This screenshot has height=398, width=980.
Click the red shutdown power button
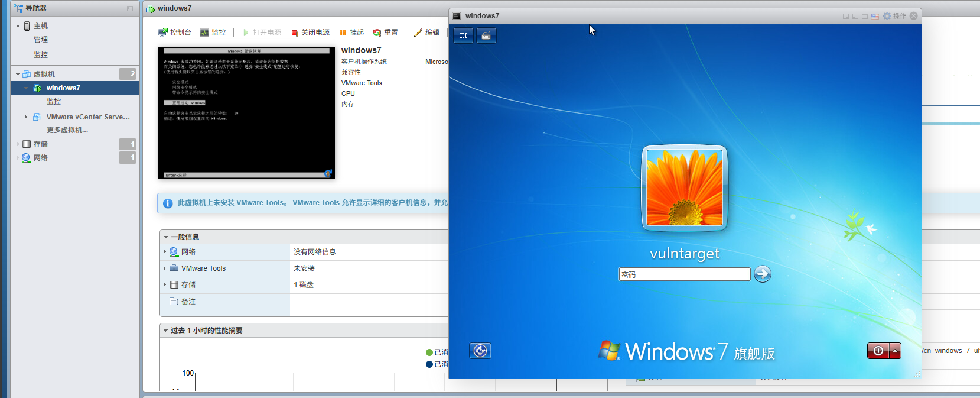tap(878, 351)
